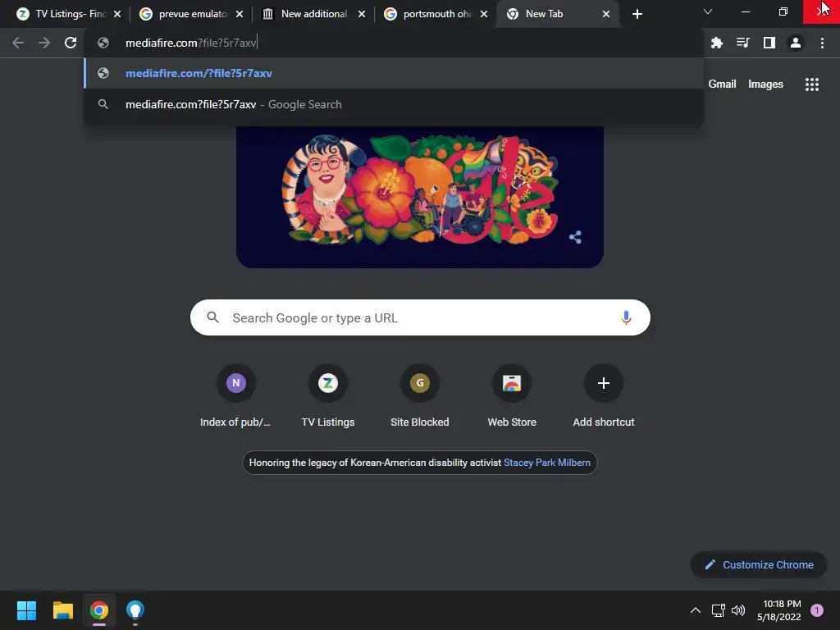Toggle the Chrome side panel icon
840x630 pixels.
[x=769, y=43]
